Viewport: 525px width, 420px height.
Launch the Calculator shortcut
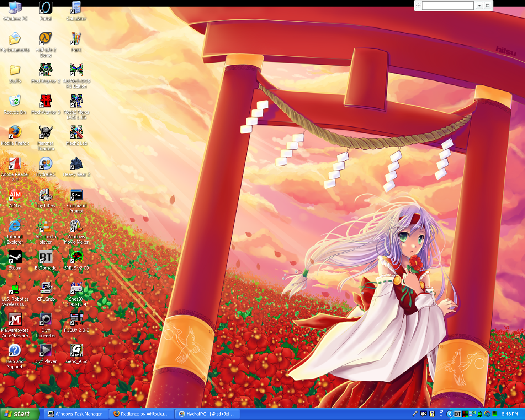tap(76, 11)
